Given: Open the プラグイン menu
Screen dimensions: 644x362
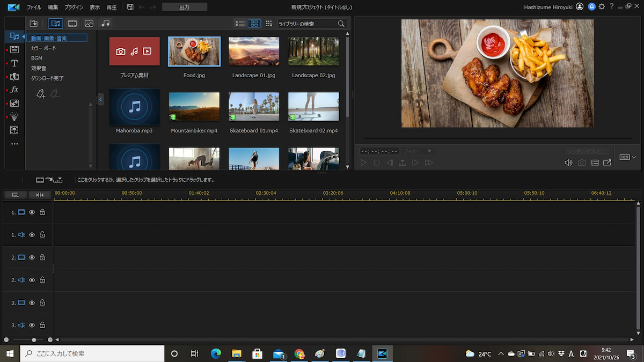Looking at the screenshot, I should [74, 7].
